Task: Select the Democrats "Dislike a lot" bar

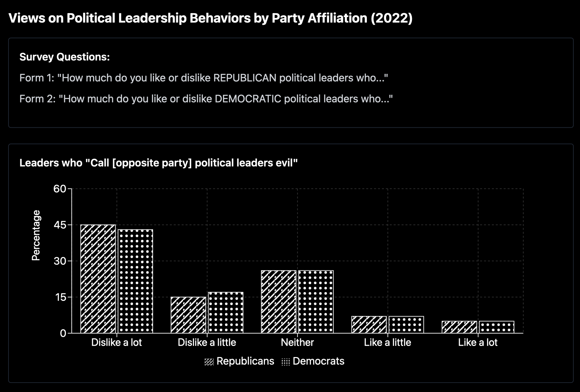Action: click(135, 281)
